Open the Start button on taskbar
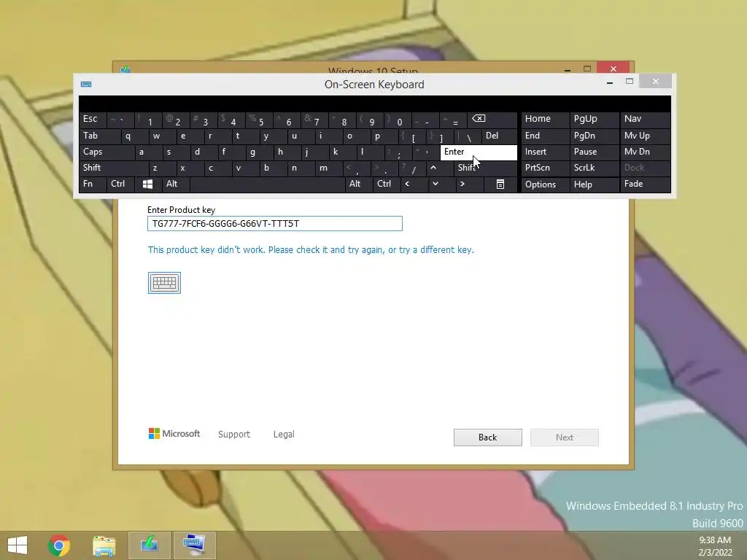This screenshot has width=747, height=560. (18, 545)
